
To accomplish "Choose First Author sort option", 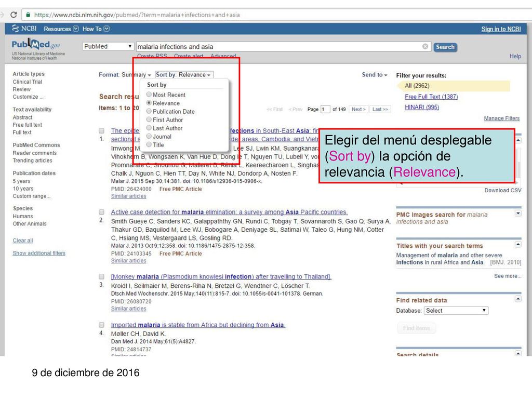I will (165, 120).
